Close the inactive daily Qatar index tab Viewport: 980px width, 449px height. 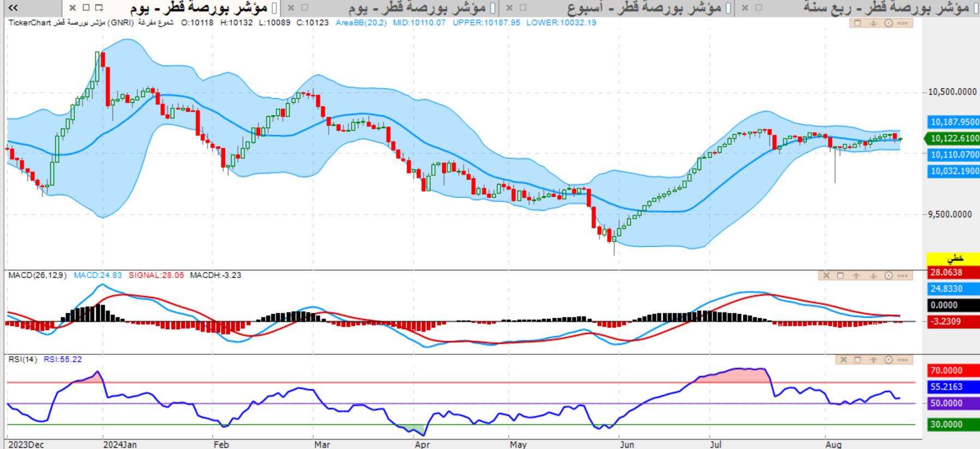tap(291, 8)
